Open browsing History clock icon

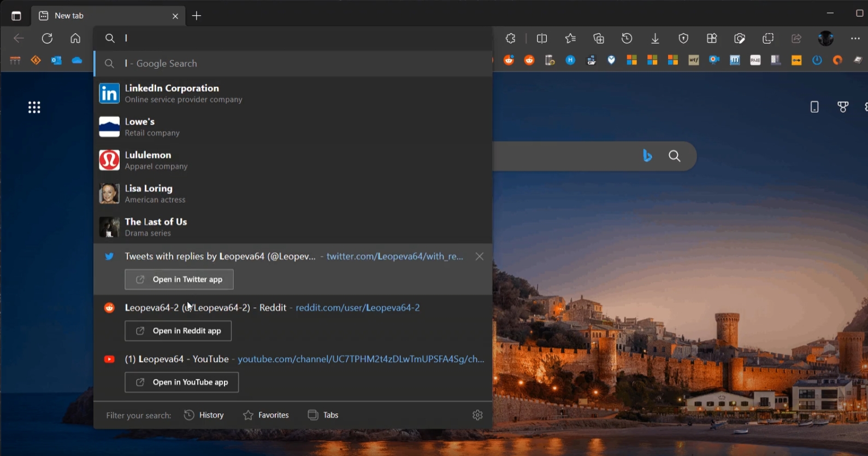(x=627, y=38)
